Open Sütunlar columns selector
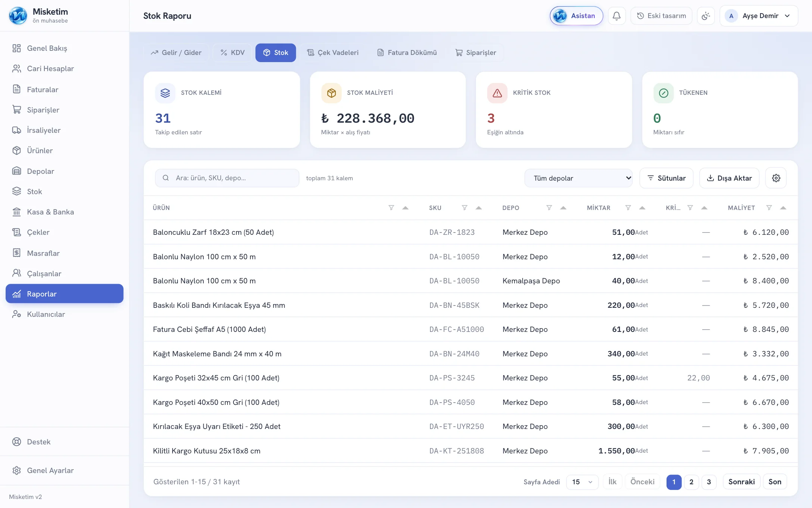 (x=666, y=178)
